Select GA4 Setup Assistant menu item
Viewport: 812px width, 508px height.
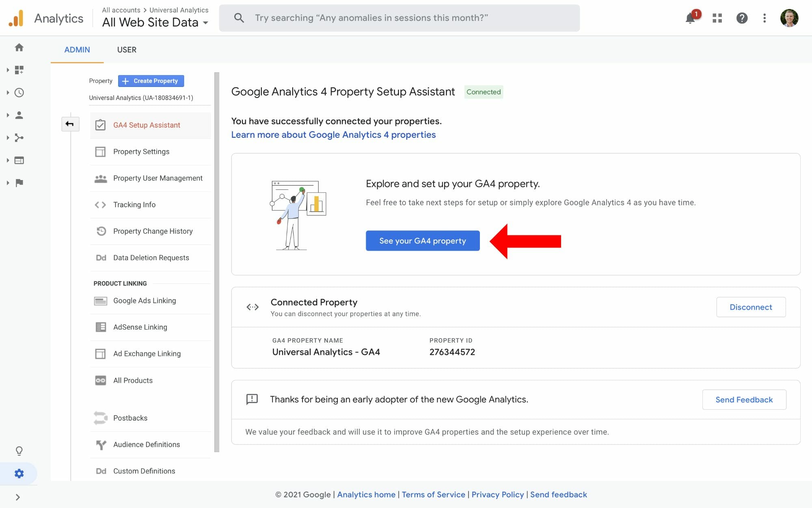tap(150, 125)
